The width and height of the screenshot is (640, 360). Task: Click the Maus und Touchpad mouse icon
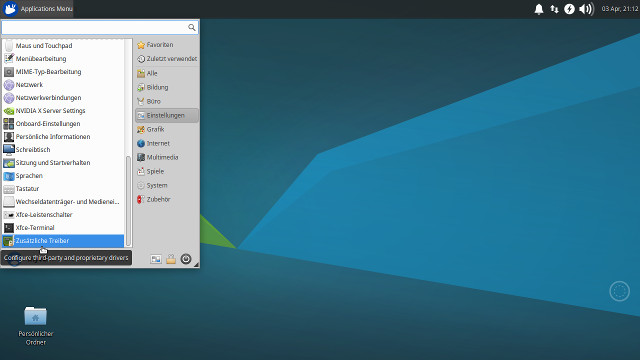[9, 45]
